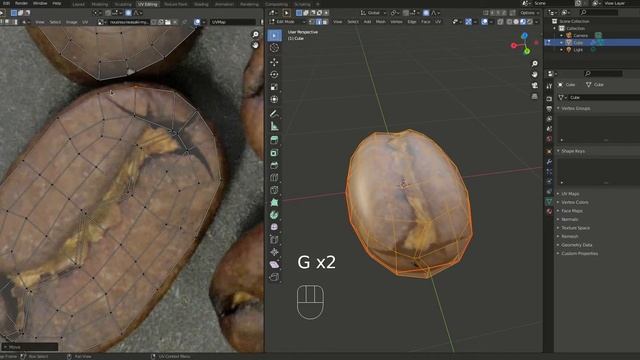Select the Knife tool

(x=274, y=190)
